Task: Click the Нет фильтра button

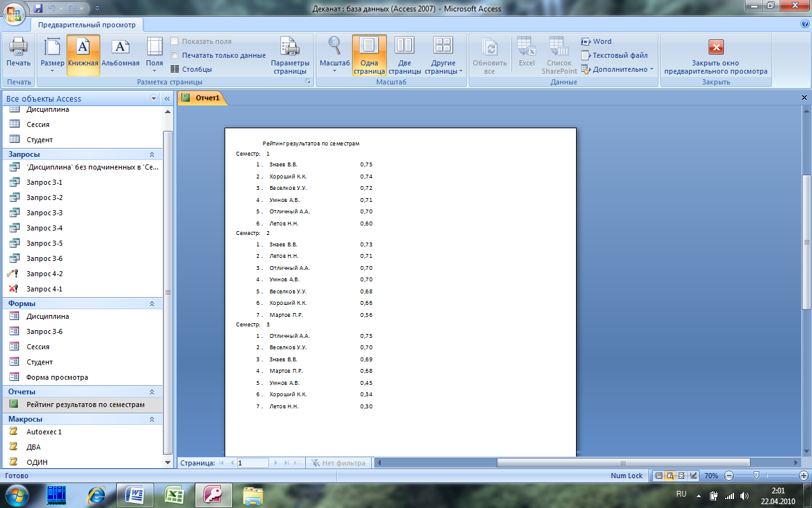Action: (x=338, y=463)
